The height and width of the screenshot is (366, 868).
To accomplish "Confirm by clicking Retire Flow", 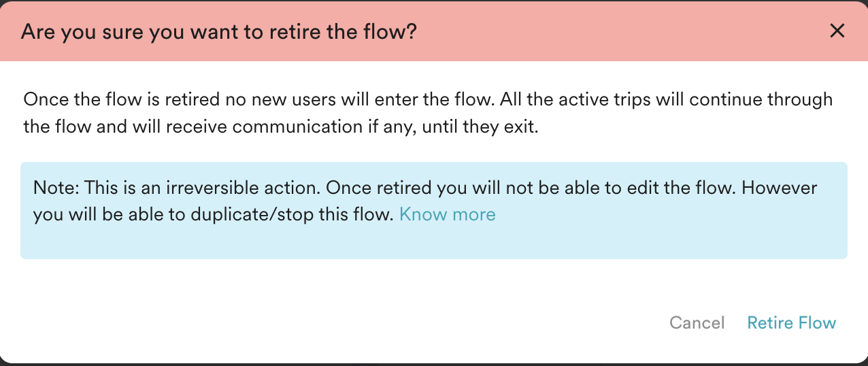I will [x=791, y=322].
